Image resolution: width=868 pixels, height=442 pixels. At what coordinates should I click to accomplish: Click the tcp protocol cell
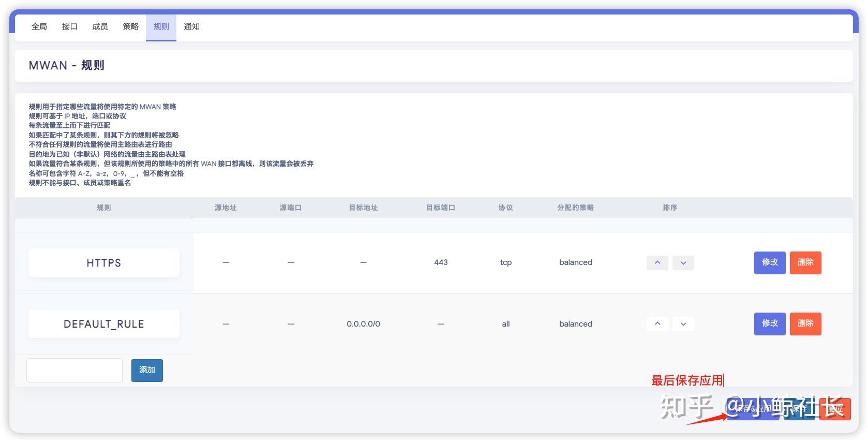pyautogui.click(x=506, y=262)
